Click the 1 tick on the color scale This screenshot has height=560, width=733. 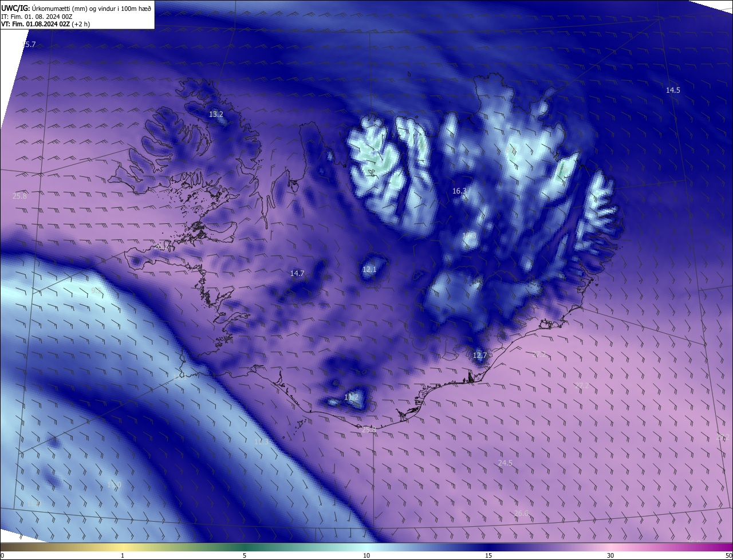click(x=123, y=556)
